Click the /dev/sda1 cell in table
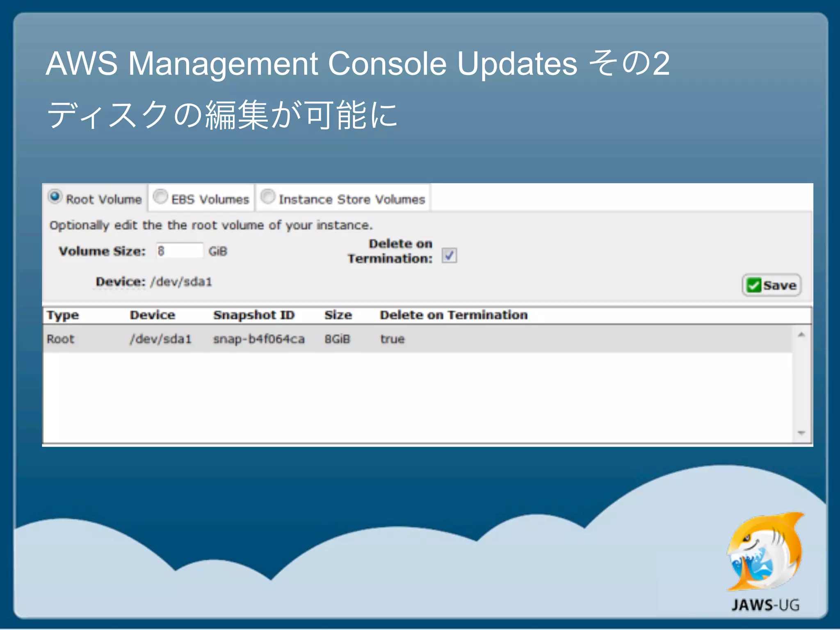Viewport: 840px width, 630px height. (x=161, y=339)
